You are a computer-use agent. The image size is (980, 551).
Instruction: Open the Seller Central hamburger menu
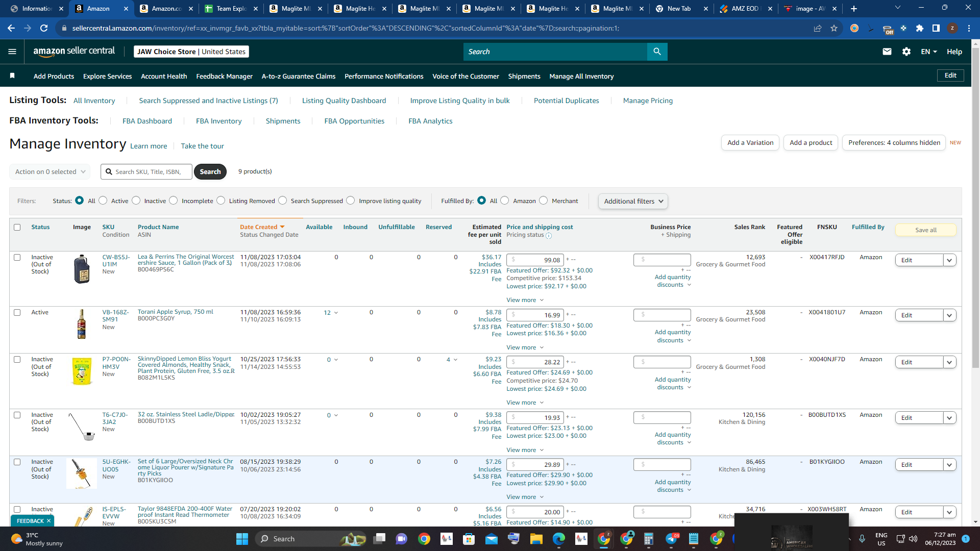pos(12,52)
